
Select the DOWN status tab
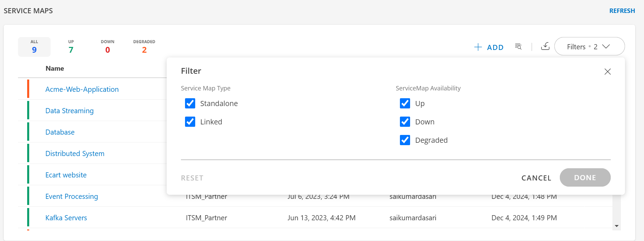click(x=108, y=47)
